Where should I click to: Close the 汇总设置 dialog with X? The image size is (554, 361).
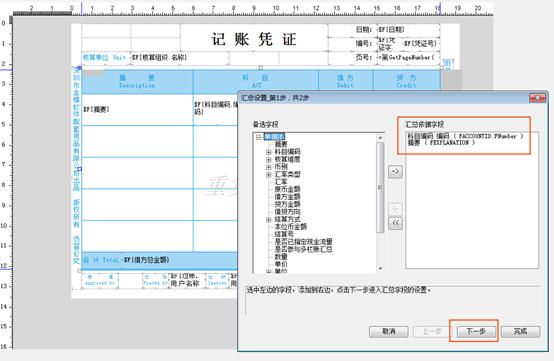pyautogui.click(x=537, y=98)
